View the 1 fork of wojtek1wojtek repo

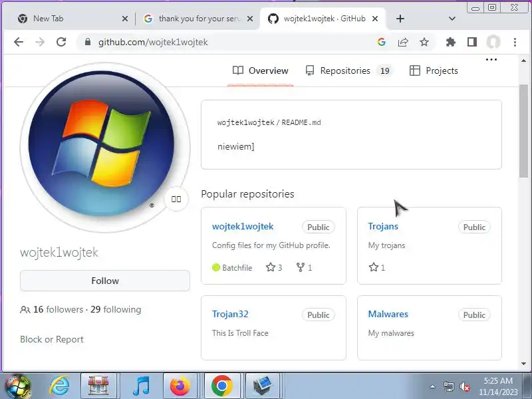click(x=304, y=267)
